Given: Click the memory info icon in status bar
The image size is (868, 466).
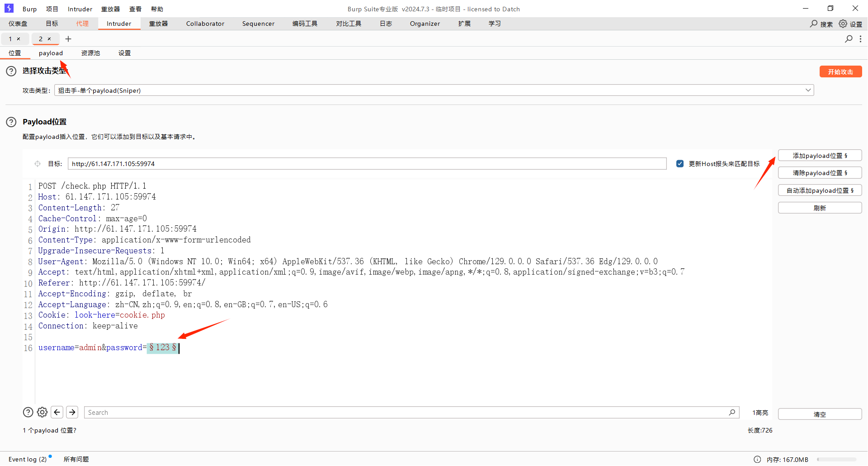Looking at the screenshot, I should click(x=757, y=459).
